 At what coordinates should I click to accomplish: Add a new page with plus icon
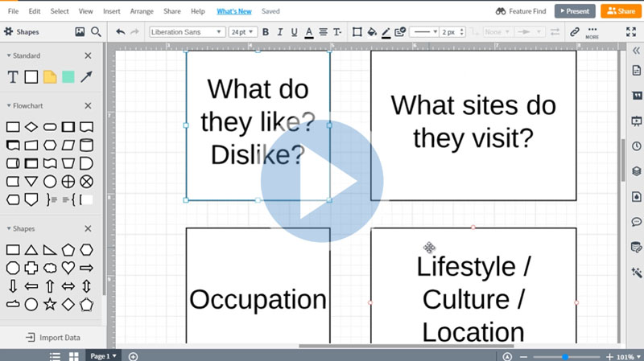pyautogui.click(x=134, y=356)
